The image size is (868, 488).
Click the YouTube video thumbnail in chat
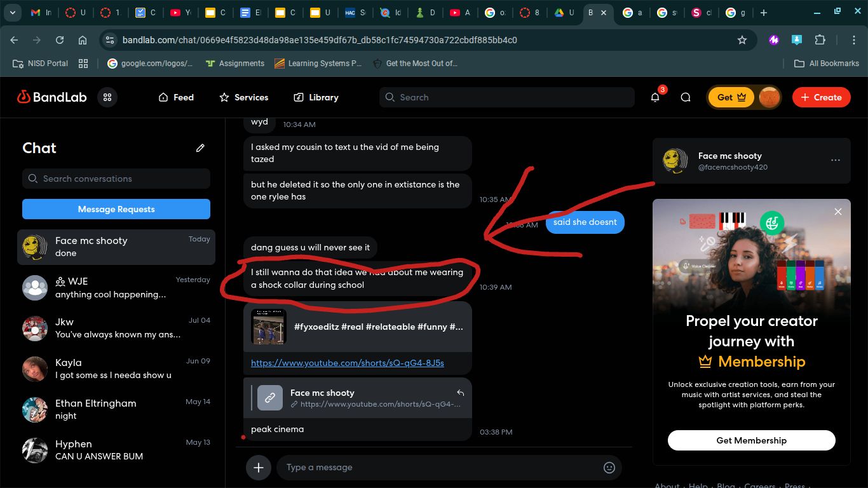point(269,327)
